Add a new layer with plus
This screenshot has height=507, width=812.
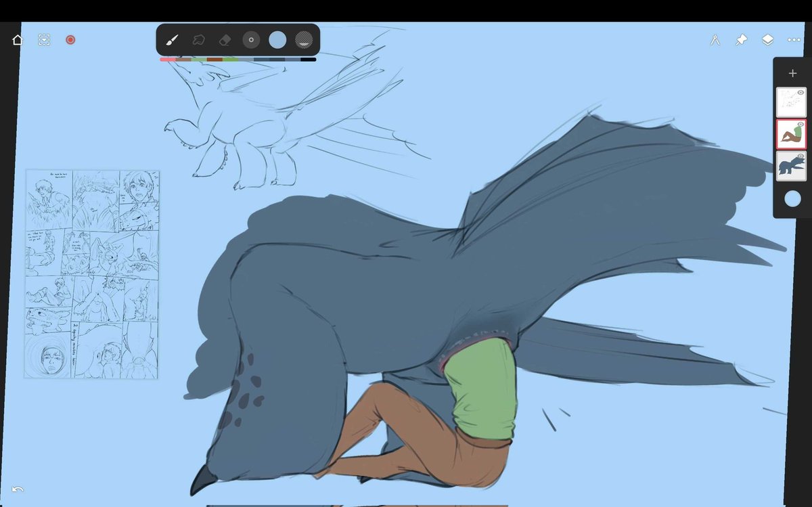pyautogui.click(x=792, y=73)
